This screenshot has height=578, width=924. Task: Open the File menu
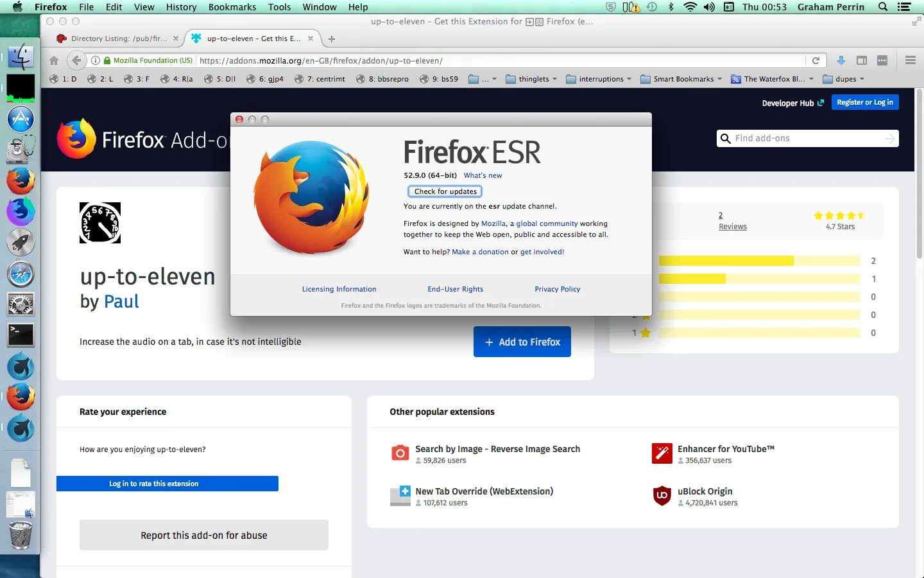click(86, 7)
